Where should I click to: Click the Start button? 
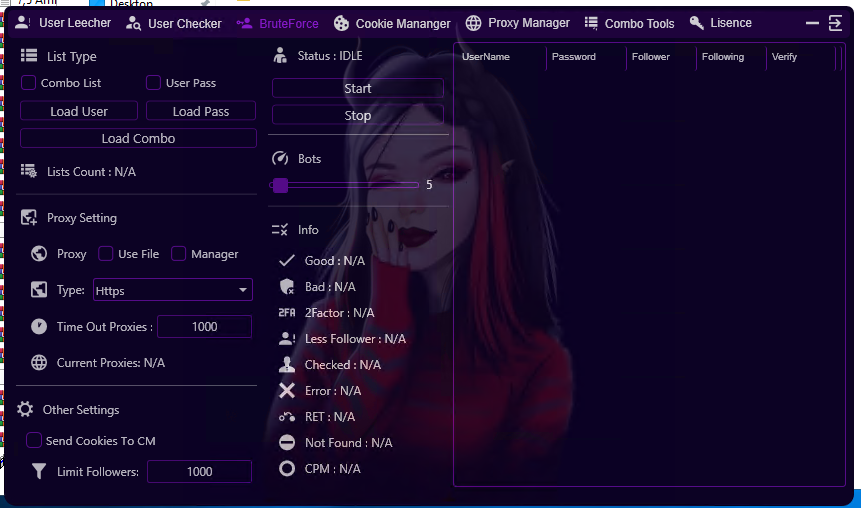[357, 88]
